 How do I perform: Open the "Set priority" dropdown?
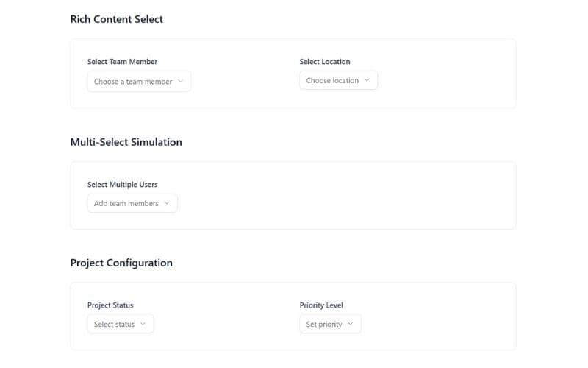pos(329,324)
